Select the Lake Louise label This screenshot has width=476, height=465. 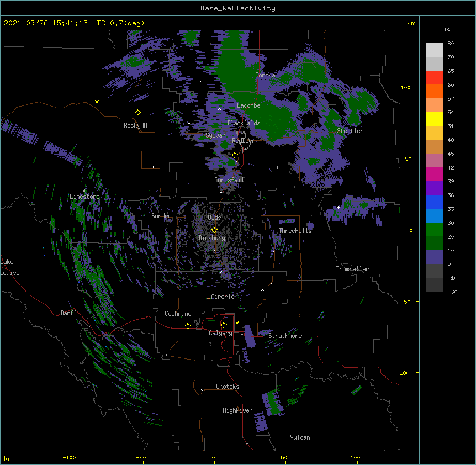point(10,267)
